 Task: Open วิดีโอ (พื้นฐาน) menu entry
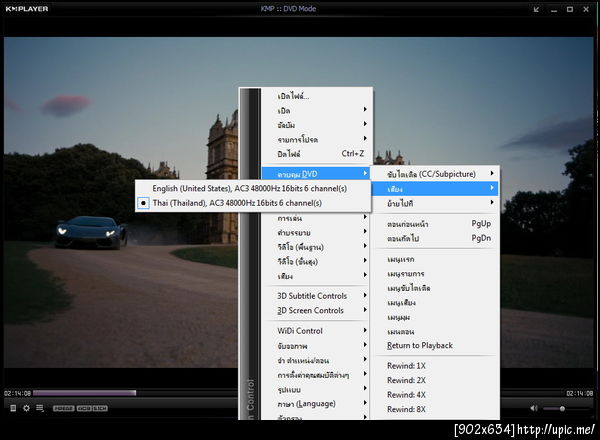point(315,247)
